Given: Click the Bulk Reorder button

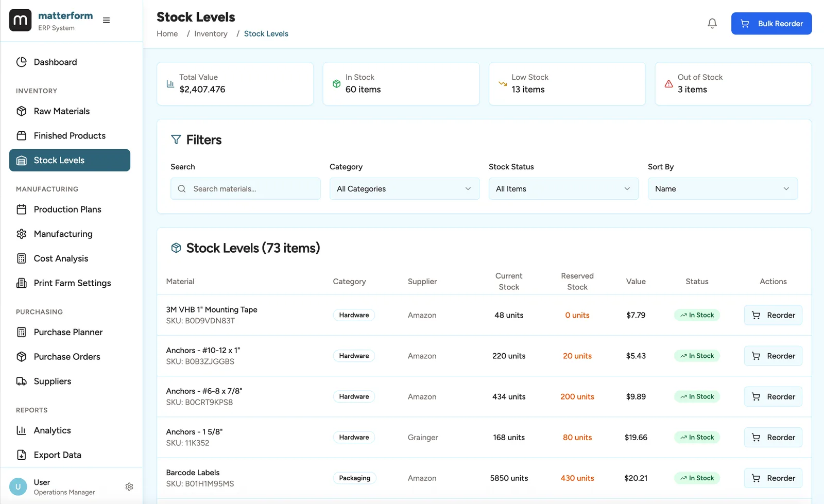Looking at the screenshot, I should pos(771,23).
